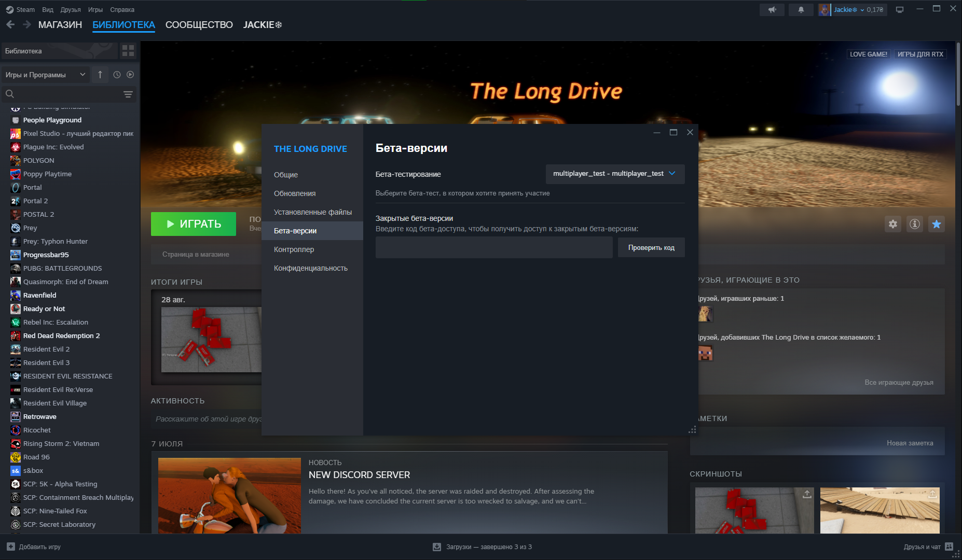
Task: Expand the beta testing branch dropdown
Action: click(615, 174)
